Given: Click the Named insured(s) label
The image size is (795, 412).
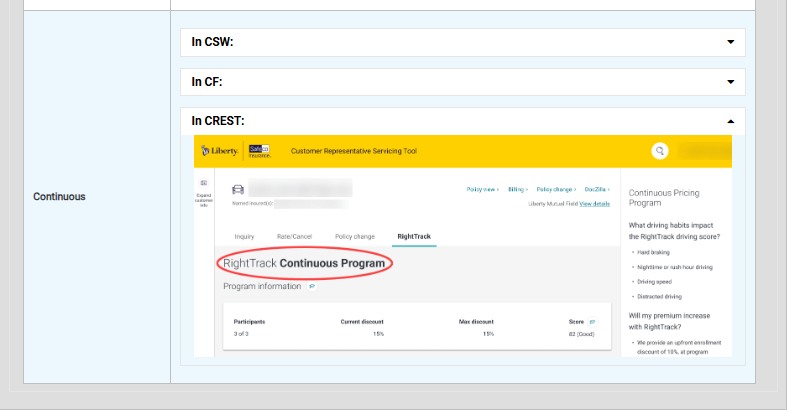Looking at the screenshot, I should point(252,204).
